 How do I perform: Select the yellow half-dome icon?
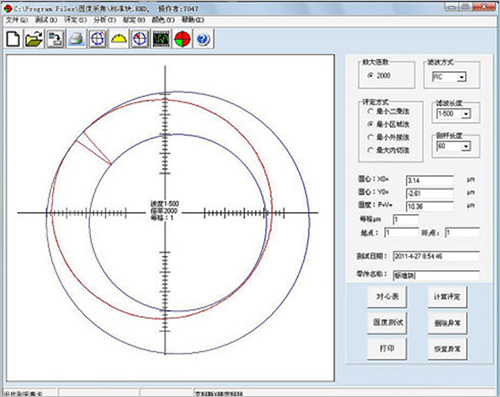(119, 39)
